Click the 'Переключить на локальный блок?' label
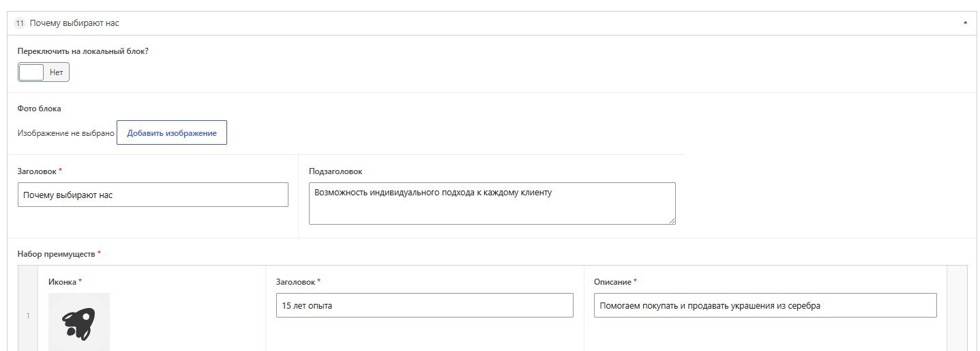 click(x=83, y=51)
